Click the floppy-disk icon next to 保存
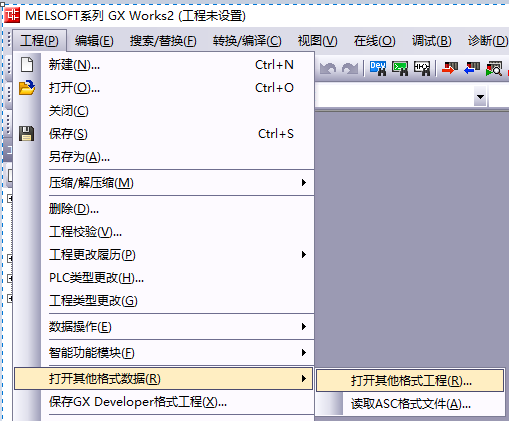 (x=26, y=133)
